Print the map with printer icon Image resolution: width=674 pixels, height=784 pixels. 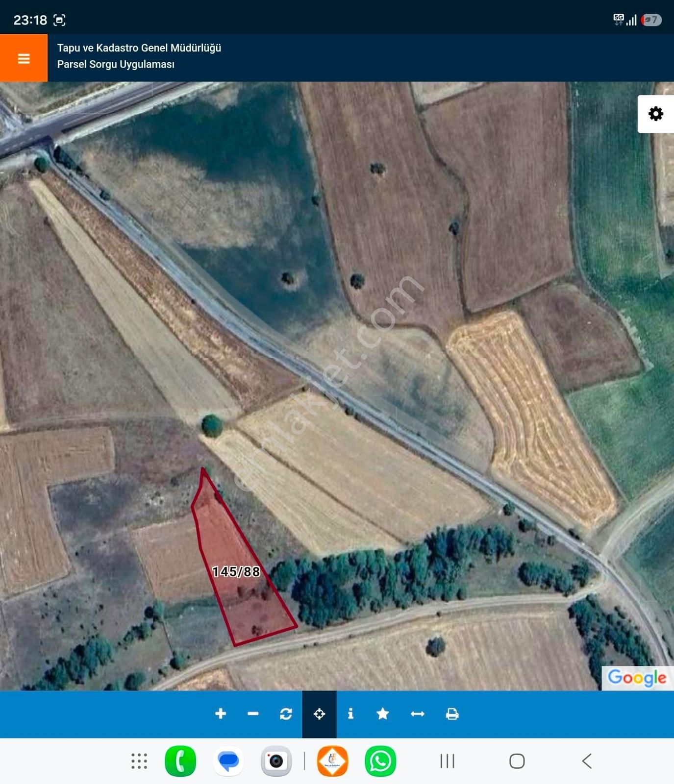[452, 714]
